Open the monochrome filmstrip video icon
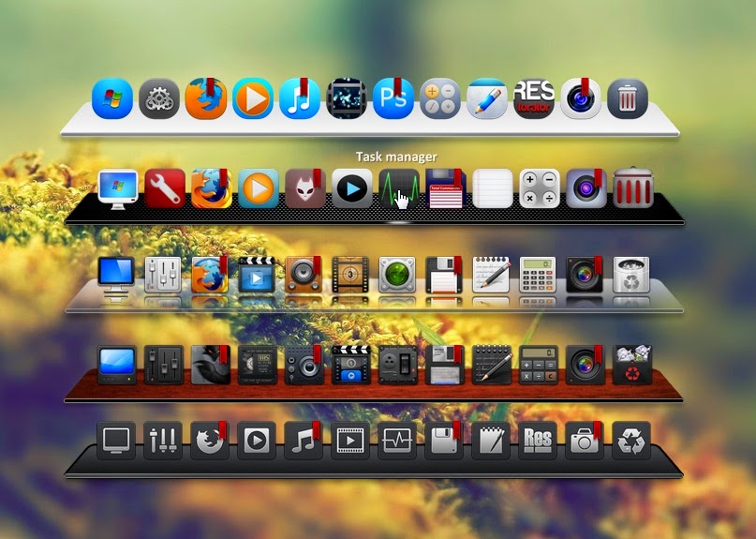 coord(350,440)
